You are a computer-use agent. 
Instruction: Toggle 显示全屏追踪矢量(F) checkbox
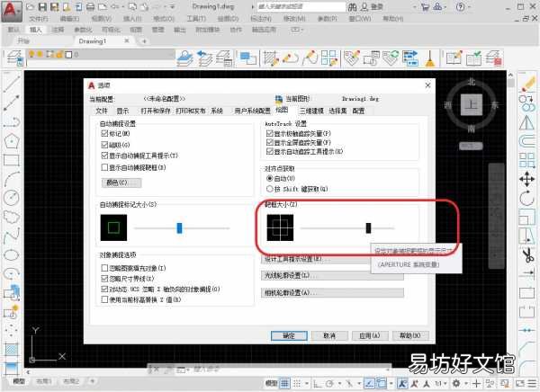click(x=270, y=142)
